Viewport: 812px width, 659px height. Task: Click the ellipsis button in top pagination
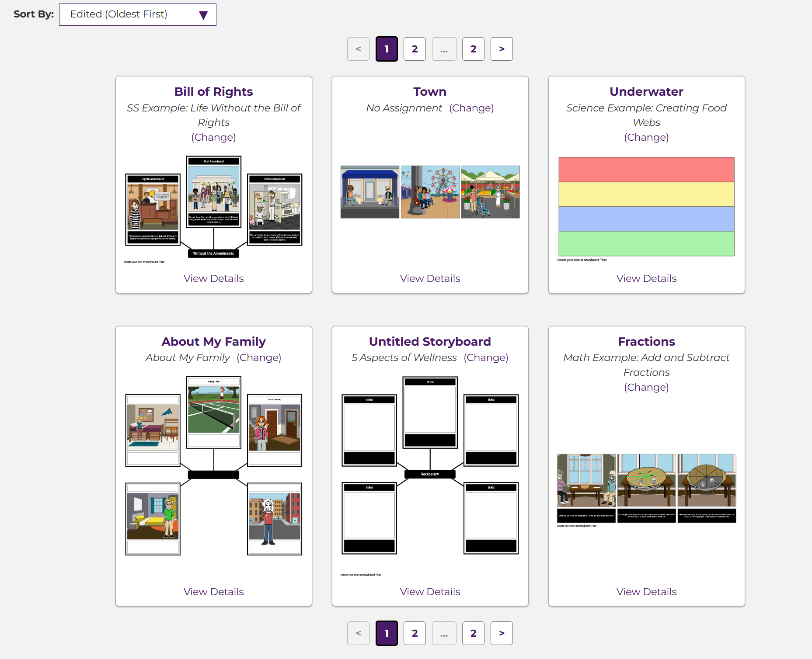(444, 49)
